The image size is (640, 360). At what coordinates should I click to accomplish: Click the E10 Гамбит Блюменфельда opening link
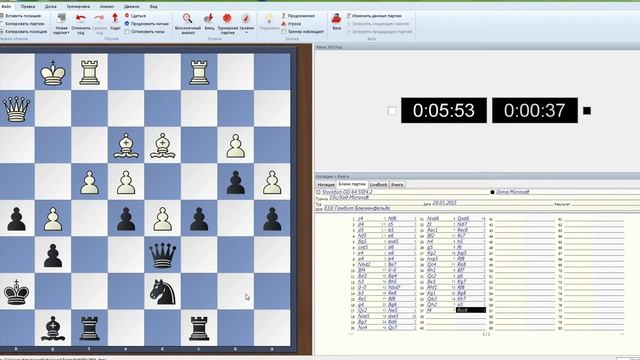pos(357,208)
